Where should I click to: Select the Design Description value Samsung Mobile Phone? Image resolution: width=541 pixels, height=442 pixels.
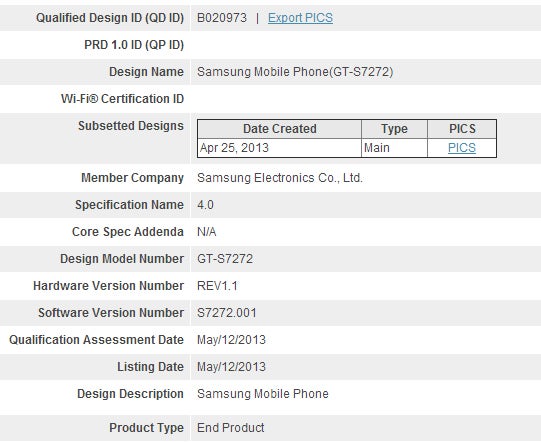click(263, 394)
